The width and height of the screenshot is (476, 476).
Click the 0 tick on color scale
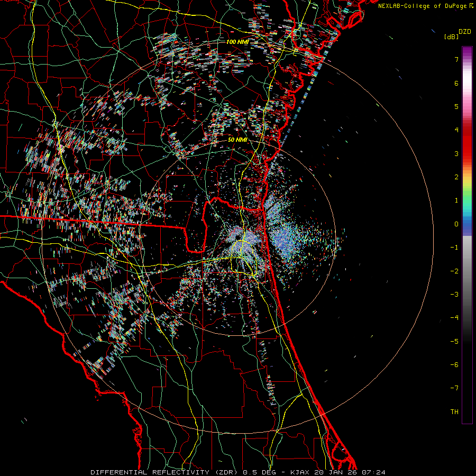pyautogui.click(x=456, y=224)
